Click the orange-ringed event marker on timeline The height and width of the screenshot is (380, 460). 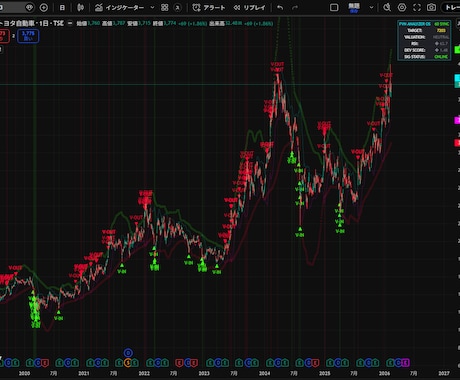(128, 362)
